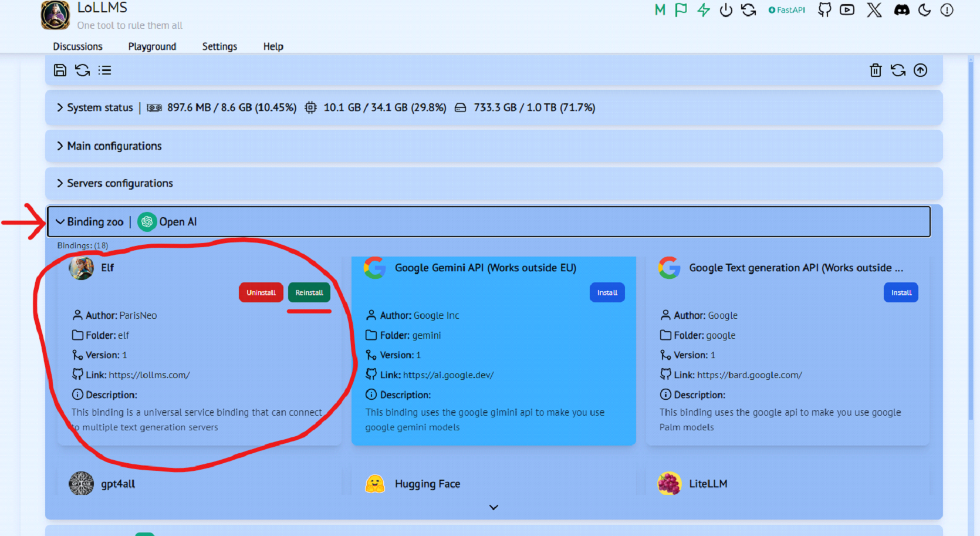The image size is (980, 536).
Task: Open the X (Twitter) icon link
Action: tap(874, 10)
